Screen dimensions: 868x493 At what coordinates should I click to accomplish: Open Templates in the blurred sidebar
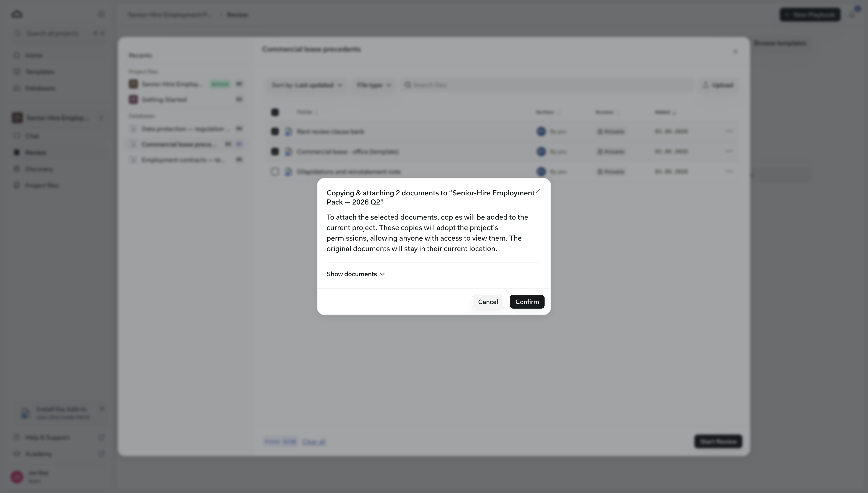(40, 72)
